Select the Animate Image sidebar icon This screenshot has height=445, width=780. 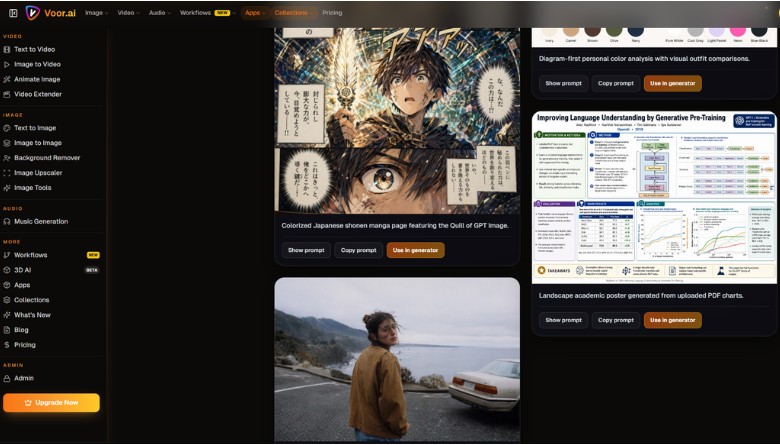[6, 79]
